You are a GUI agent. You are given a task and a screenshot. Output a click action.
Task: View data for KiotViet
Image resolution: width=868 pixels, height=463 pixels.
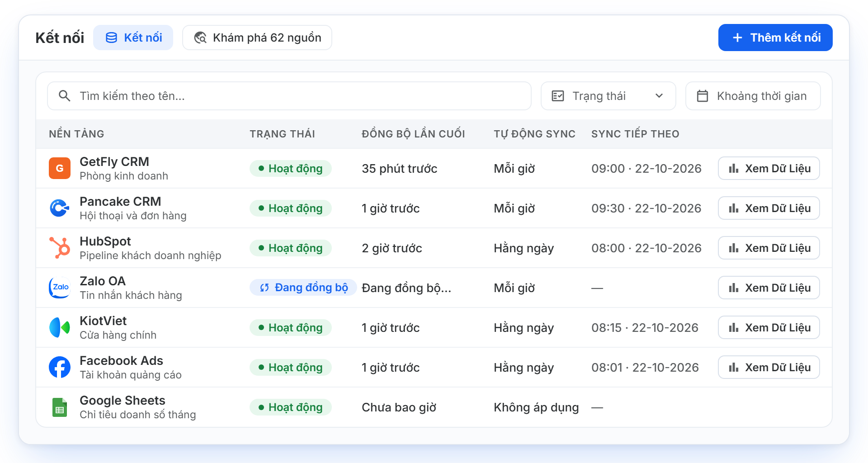tap(769, 327)
